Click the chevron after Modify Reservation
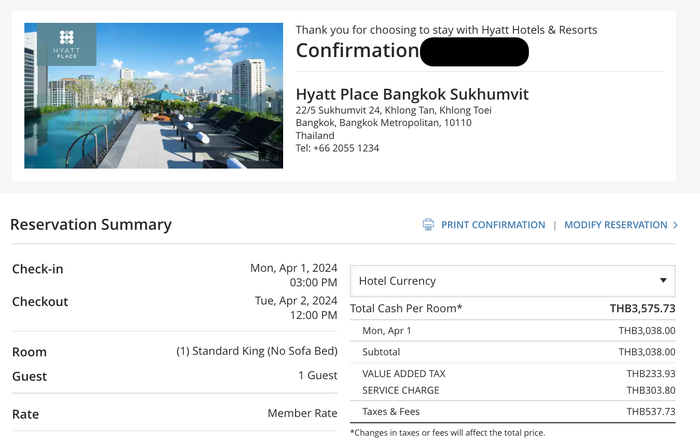Image resolution: width=700 pixels, height=444 pixels. [675, 225]
